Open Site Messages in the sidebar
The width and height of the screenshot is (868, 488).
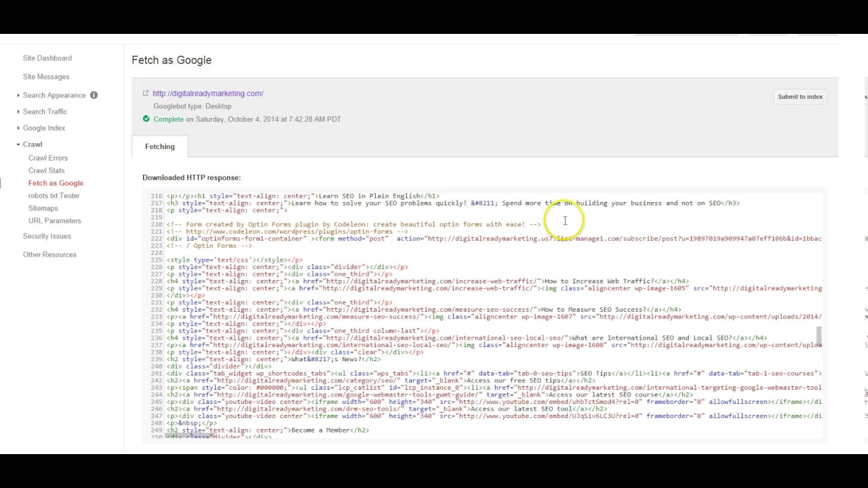[46, 77]
